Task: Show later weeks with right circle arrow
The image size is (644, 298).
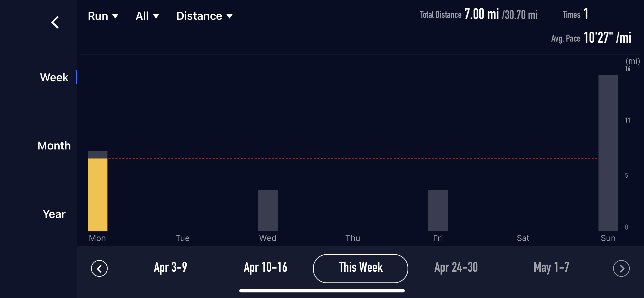Action: (x=621, y=269)
